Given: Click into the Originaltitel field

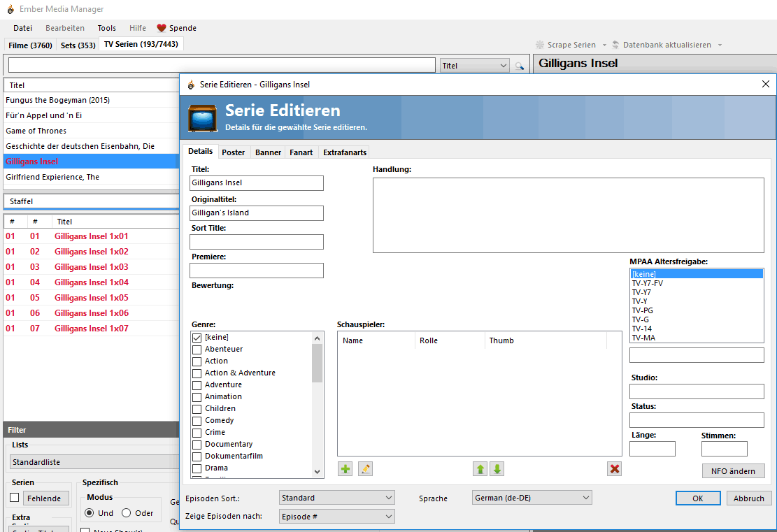Looking at the screenshot, I should click(x=257, y=213).
